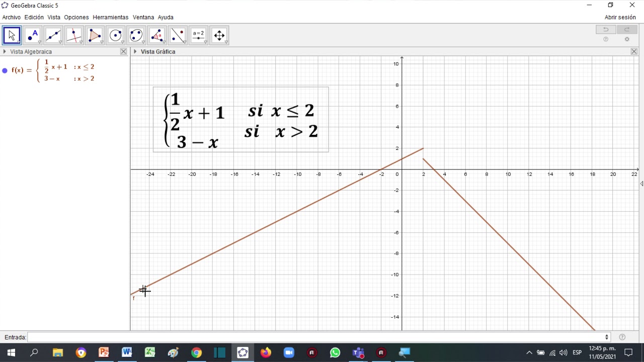Select the Reflect about Line tool
This screenshot has width=644, height=362.
coord(178,35)
